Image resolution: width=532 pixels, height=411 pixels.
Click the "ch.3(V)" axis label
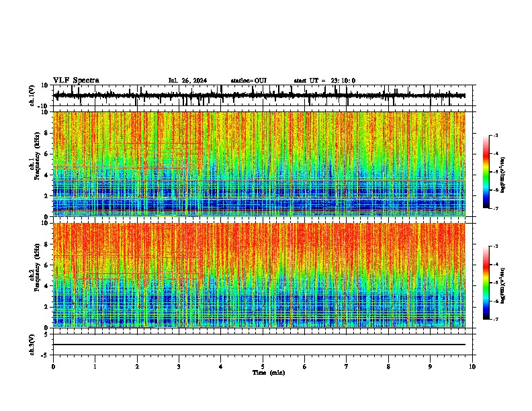(32, 345)
